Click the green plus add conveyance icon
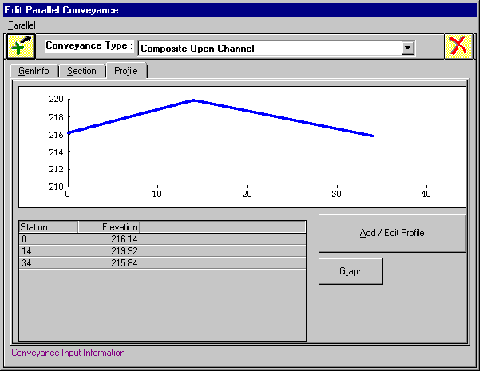480x371 pixels. coord(21,47)
